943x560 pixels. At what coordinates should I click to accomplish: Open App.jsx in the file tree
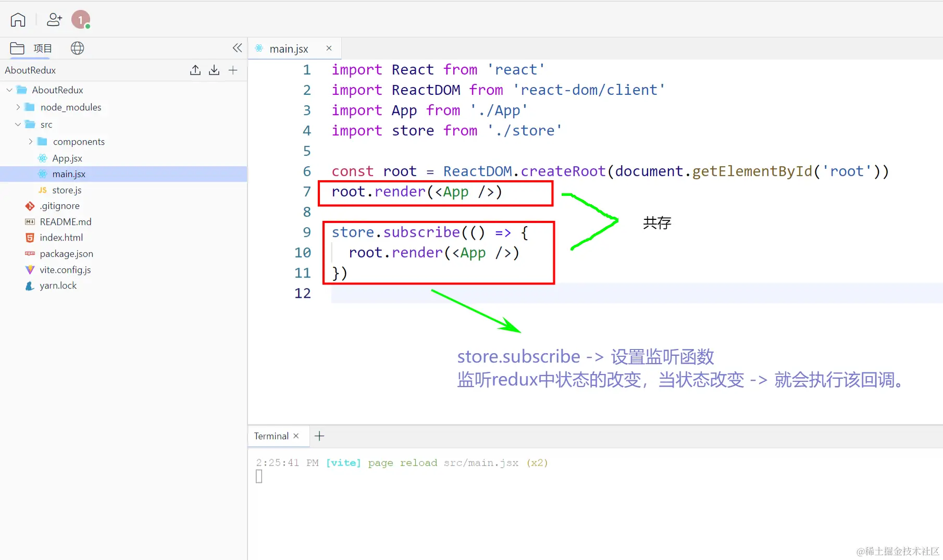(x=67, y=158)
